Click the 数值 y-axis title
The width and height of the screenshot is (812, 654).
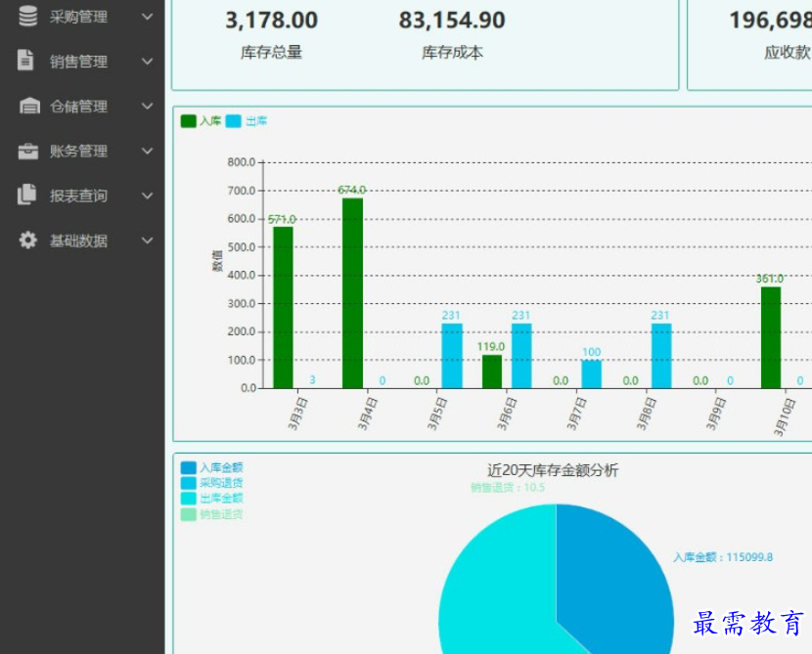coord(217,261)
